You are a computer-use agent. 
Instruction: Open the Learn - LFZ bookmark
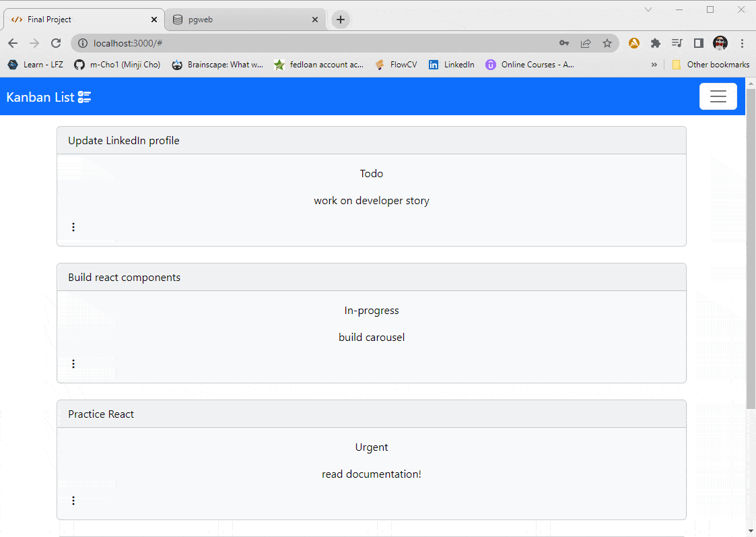[36, 65]
